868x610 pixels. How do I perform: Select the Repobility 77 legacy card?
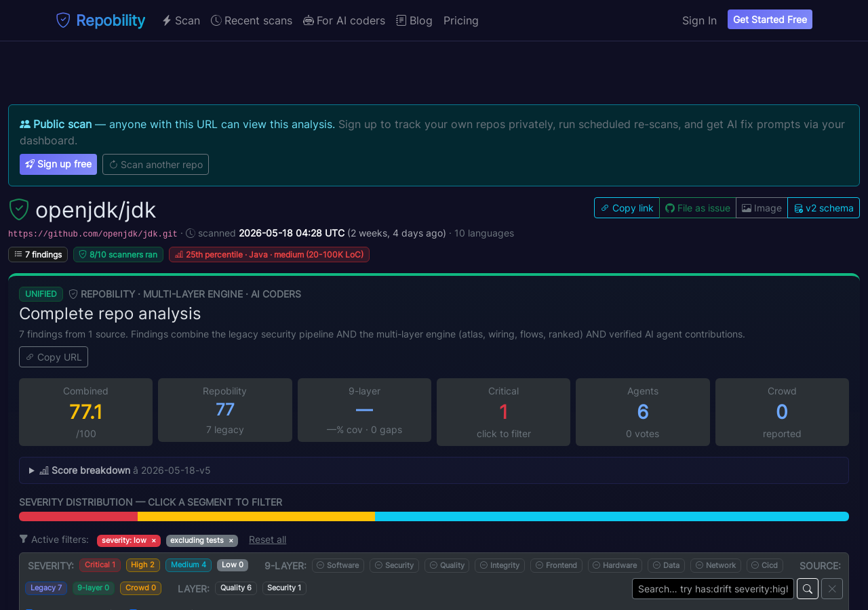[225, 410]
